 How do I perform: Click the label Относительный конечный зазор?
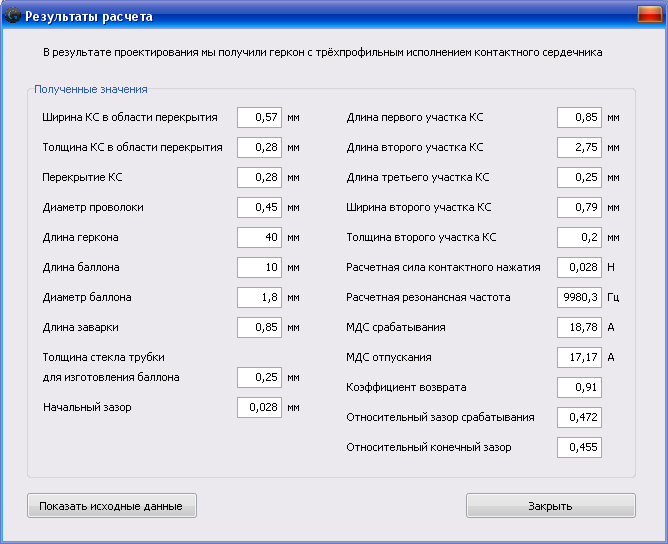click(429, 447)
